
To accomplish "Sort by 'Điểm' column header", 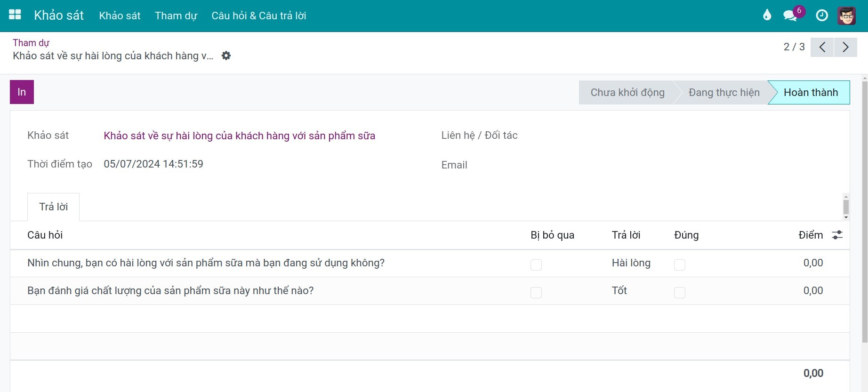I will [811, 235].
